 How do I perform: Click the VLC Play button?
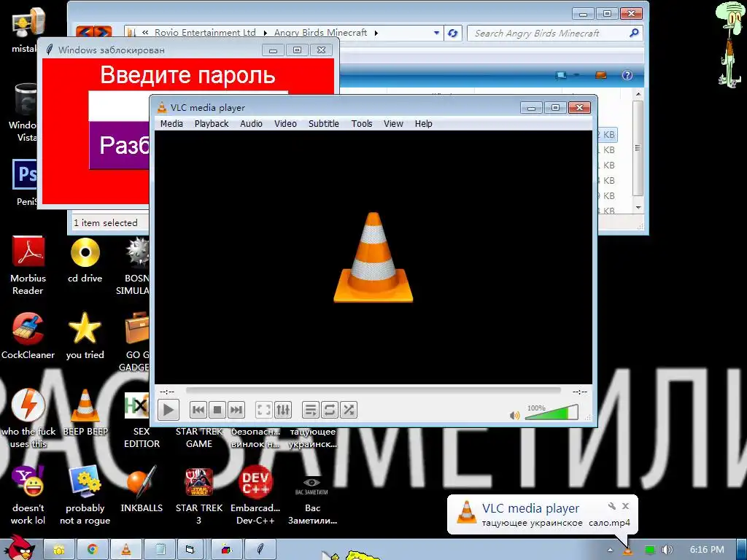(169, 410)
